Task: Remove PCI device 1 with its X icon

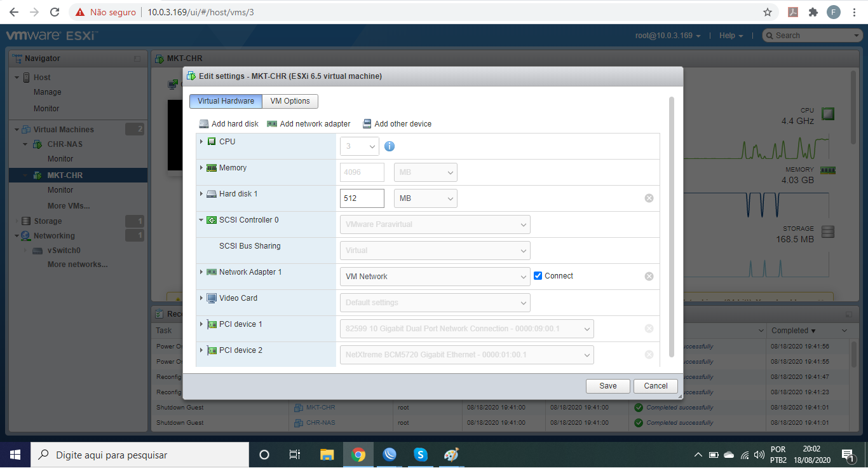Action: pos(649,329)
